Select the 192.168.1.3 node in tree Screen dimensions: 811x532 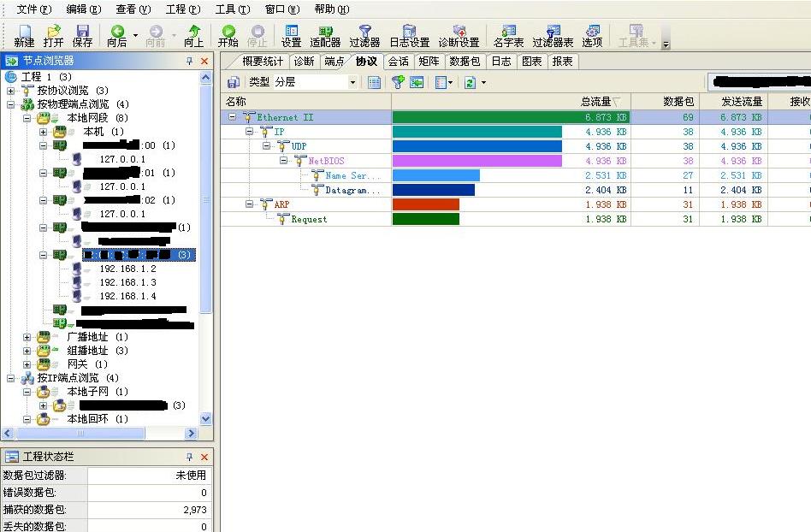[x=127, y=282]
